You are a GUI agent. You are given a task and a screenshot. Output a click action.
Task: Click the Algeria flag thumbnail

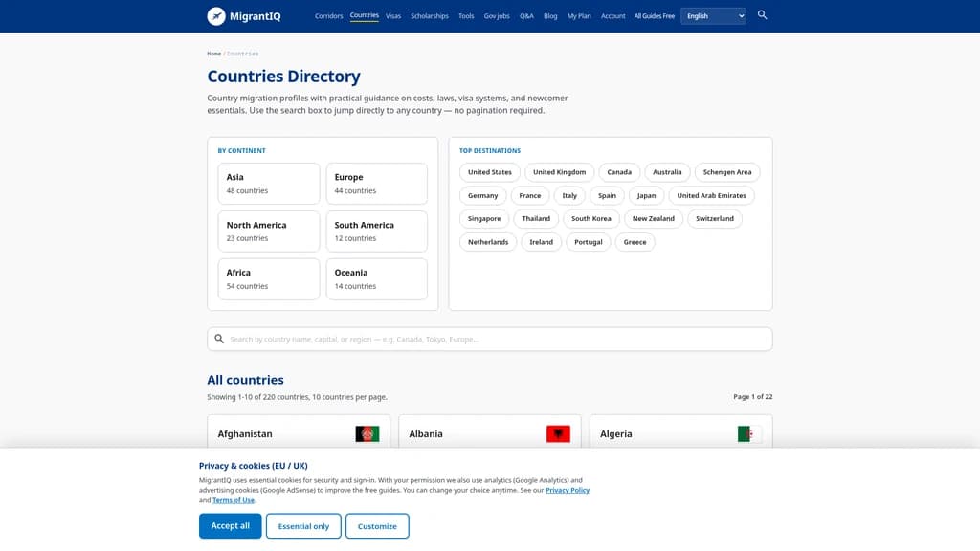click(x=749, y=433)
